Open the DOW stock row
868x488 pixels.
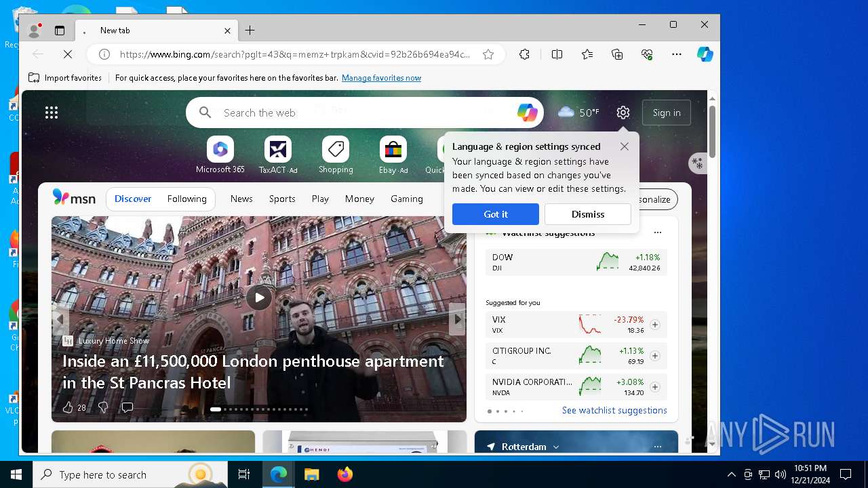pos(576,262)
